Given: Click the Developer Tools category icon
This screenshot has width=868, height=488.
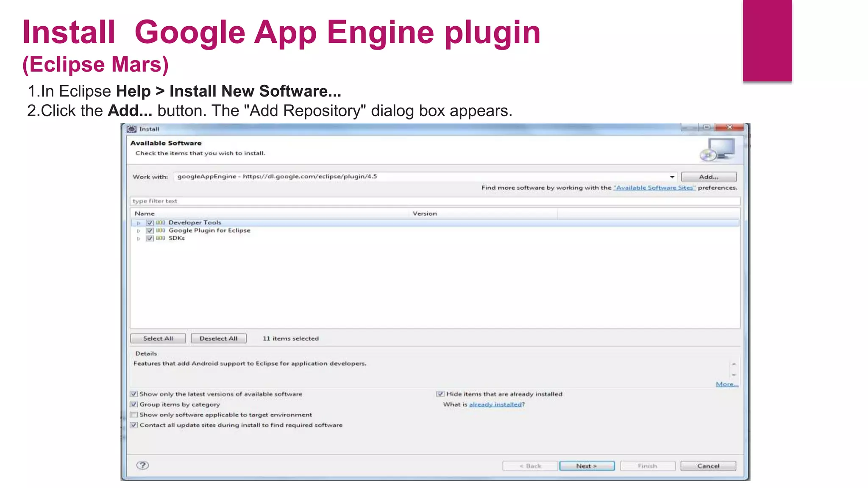Looking at the screenshot, I should pyautogui.click(x=160, y=222).
